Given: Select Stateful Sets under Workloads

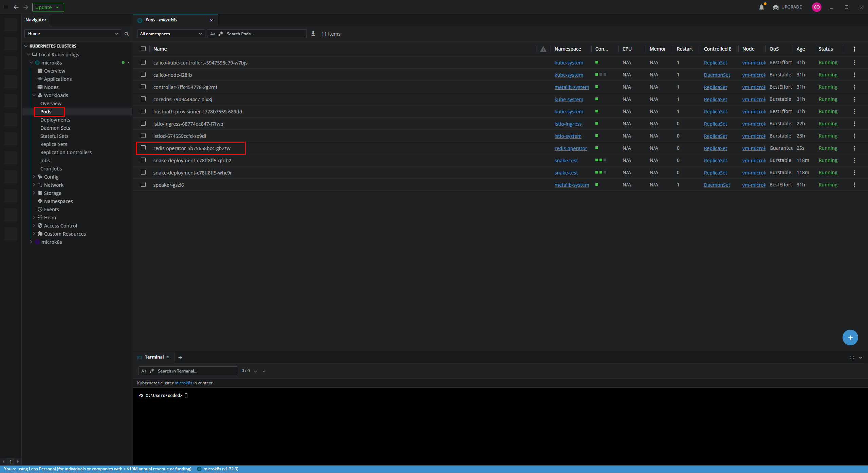Looking at the screenshot, I should point(54,136).
